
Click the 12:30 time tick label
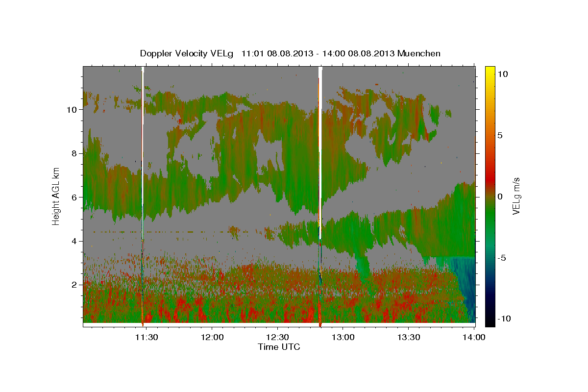(277, 337)
